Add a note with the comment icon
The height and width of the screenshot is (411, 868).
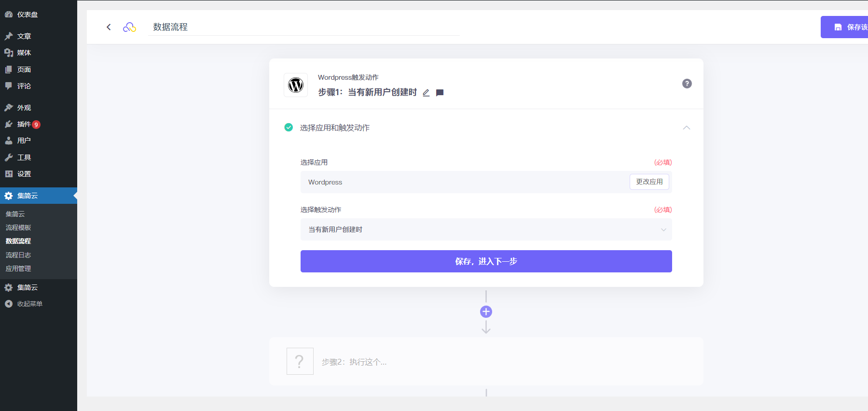pyautogui.click(x=440, y=93)
